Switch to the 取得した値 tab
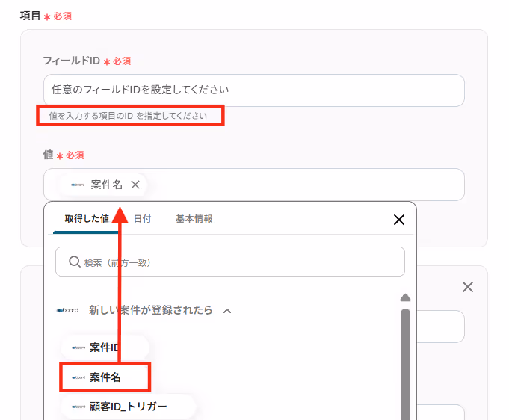This screenshot has height=420, width=509. (x=87, y=219)
